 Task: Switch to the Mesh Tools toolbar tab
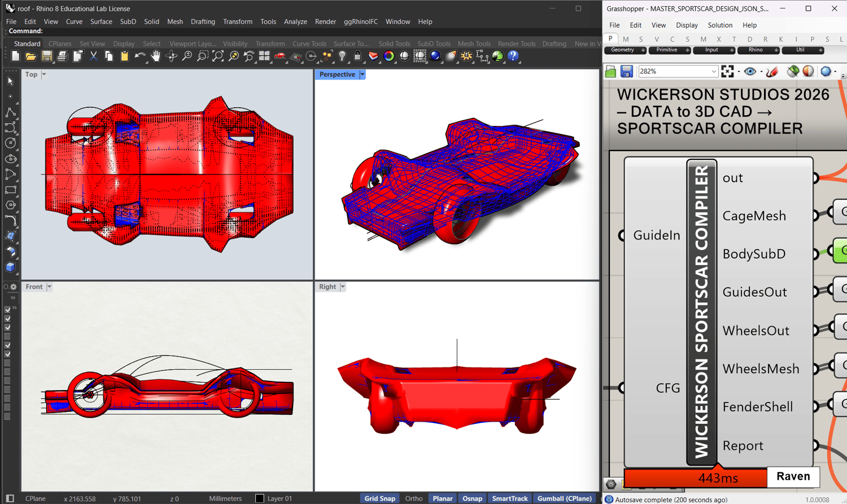pyautogui.click(x=474, y=43)
